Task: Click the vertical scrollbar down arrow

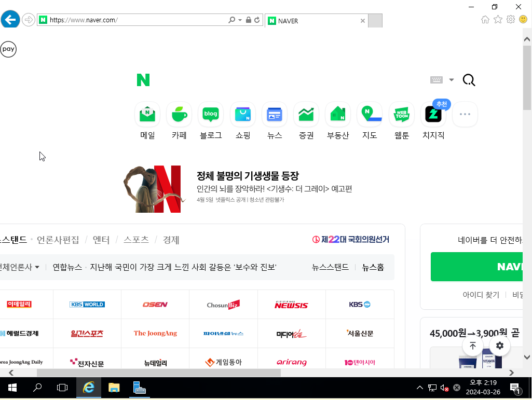Action: pyautogui.click(x=527, y=357)
